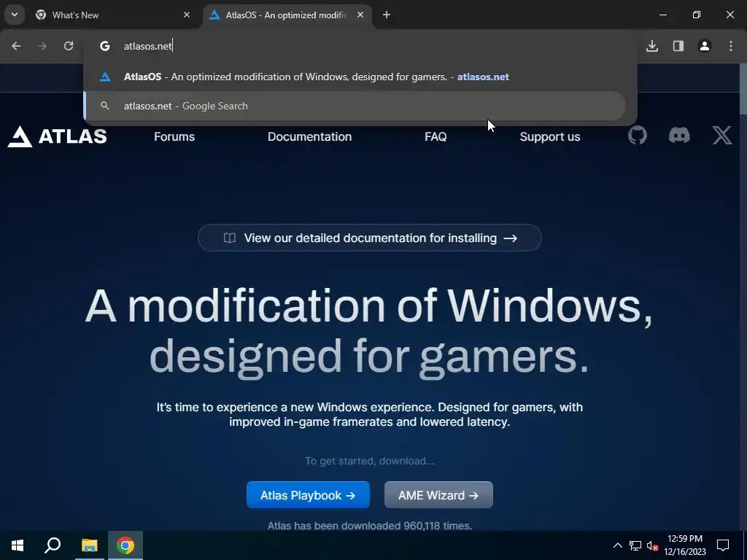Viewport: 747px width, 560px height.
Task: Choose the AtlasOS site suggestion
Action: click(x=355, y=77)
